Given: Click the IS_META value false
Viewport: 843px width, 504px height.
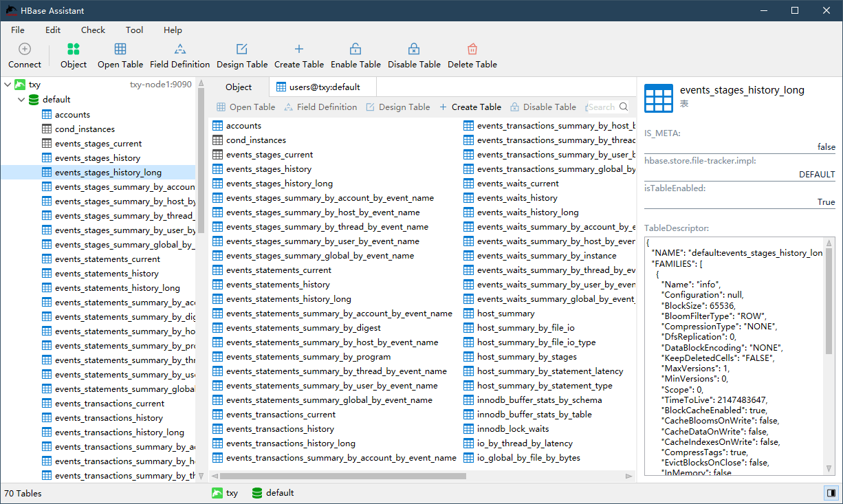Looking at the screenshot, I should [x=826, y=147].
